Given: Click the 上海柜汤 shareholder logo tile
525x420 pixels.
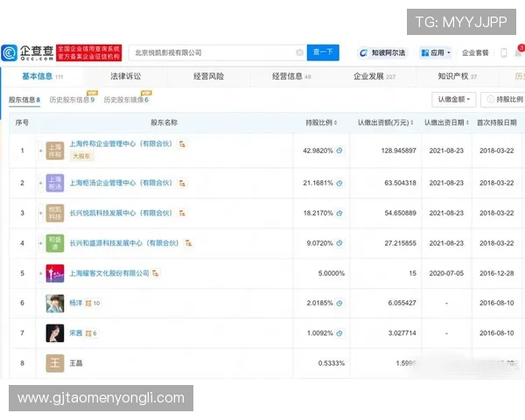Looking at the screenshot, I should [x=55, y=183].
